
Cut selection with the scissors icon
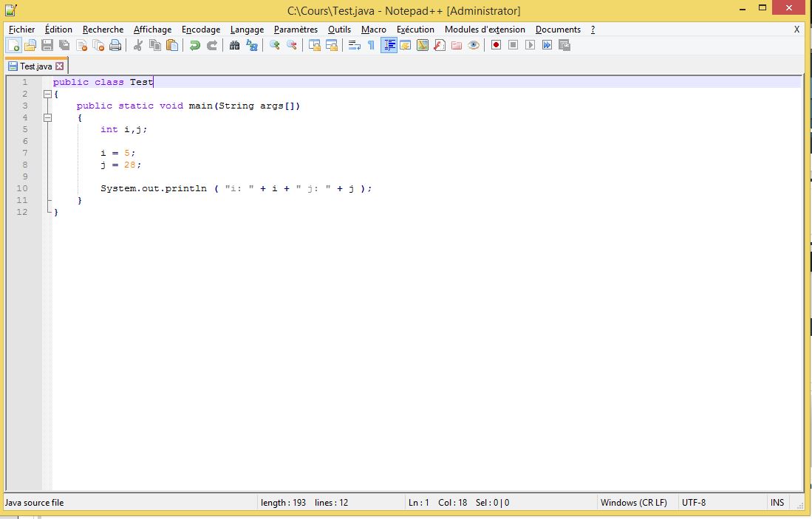coord(137,46)
